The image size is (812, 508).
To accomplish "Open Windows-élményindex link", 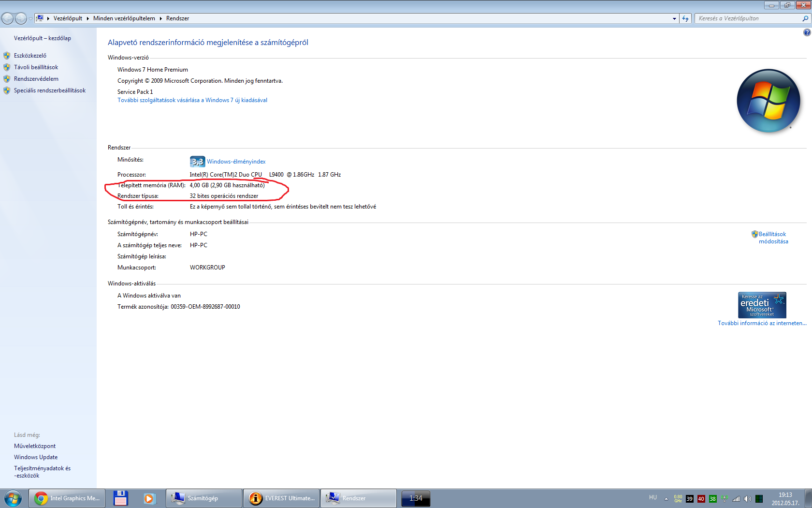I will click(236, 162).
